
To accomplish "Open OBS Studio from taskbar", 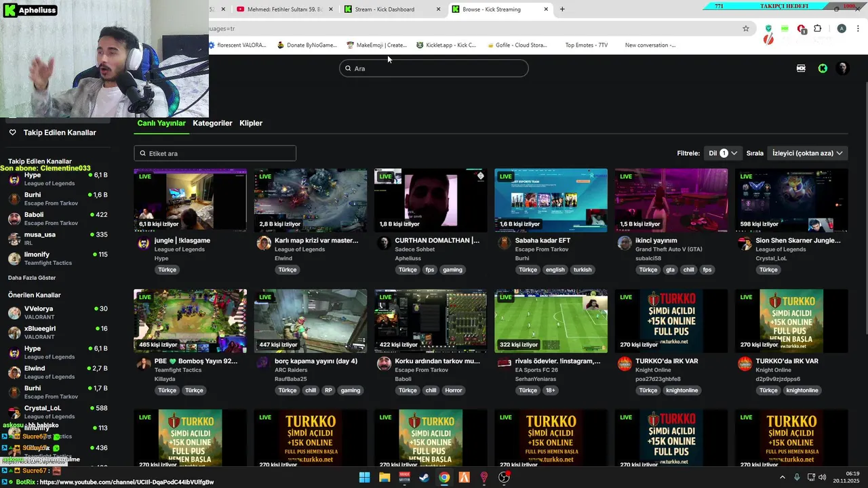I will (x=504, y=477).
